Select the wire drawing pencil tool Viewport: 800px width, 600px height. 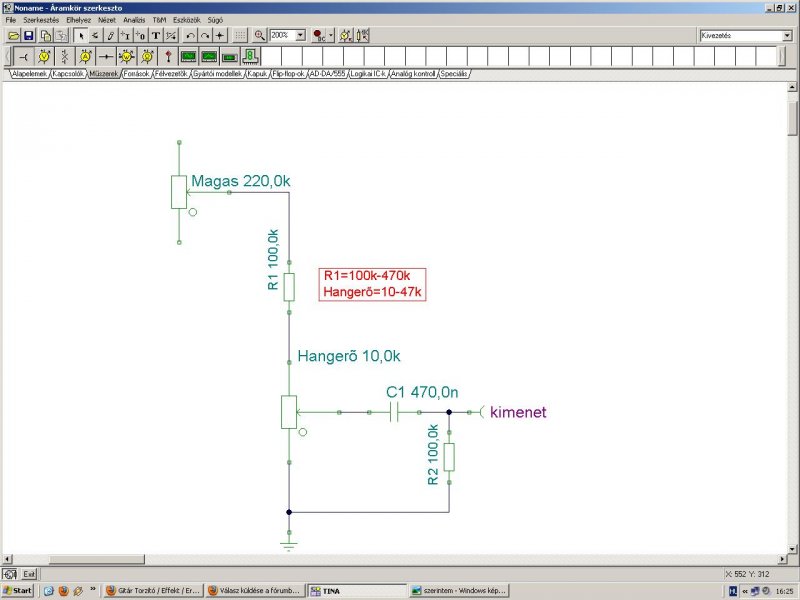tap(110, 35)
